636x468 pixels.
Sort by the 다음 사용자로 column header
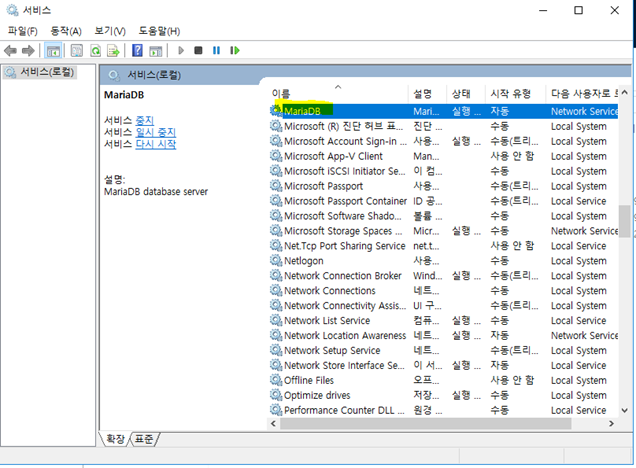coord(582,94)
